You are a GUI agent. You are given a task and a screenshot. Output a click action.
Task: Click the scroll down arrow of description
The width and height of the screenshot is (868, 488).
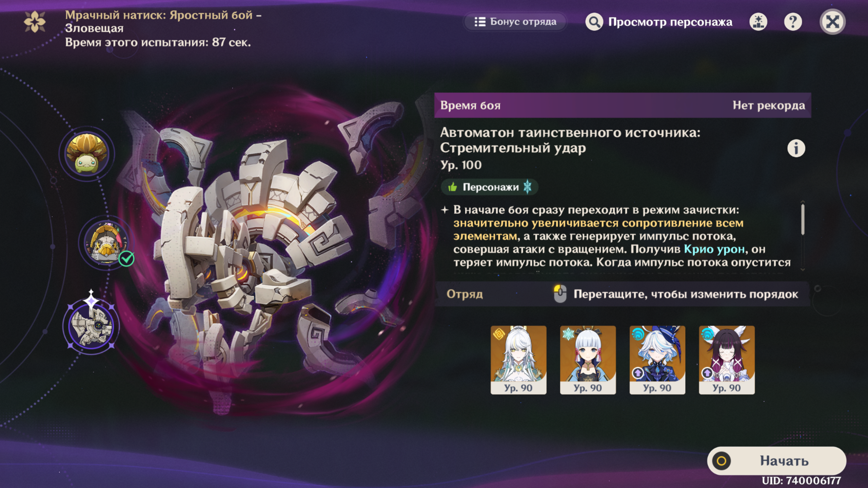(803, 269)
